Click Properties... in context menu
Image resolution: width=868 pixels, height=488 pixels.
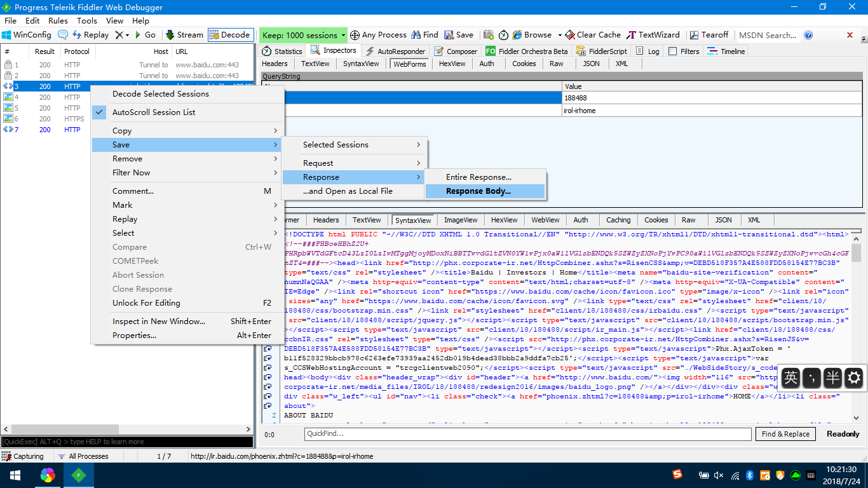point(187,335)
